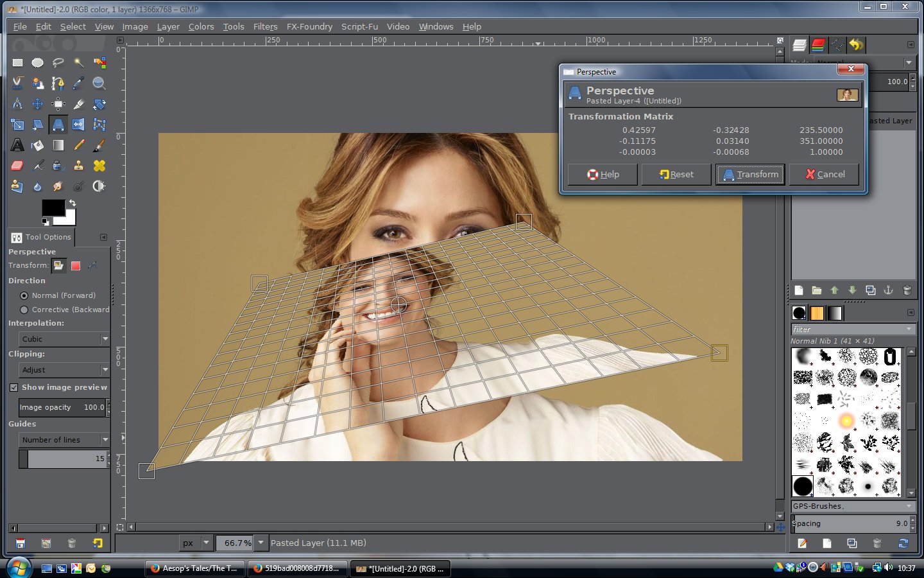The height and width of the screenshot is (578, 924).
Task: Set Transform to affect path
Action: pos(92,265)
